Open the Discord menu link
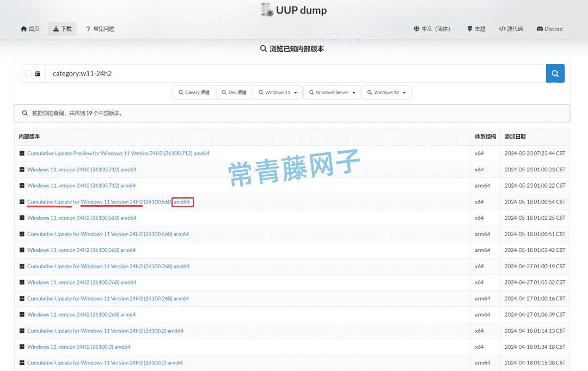588x371 pixels. [549, 29]
